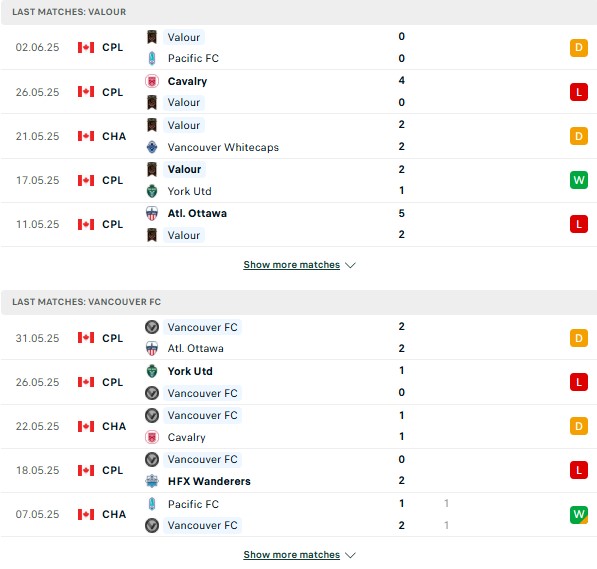This screenshot has height=569, width=597.
Task: Click the orange D badge for Valour vs Pacific FC
Action: coord(579,48)
